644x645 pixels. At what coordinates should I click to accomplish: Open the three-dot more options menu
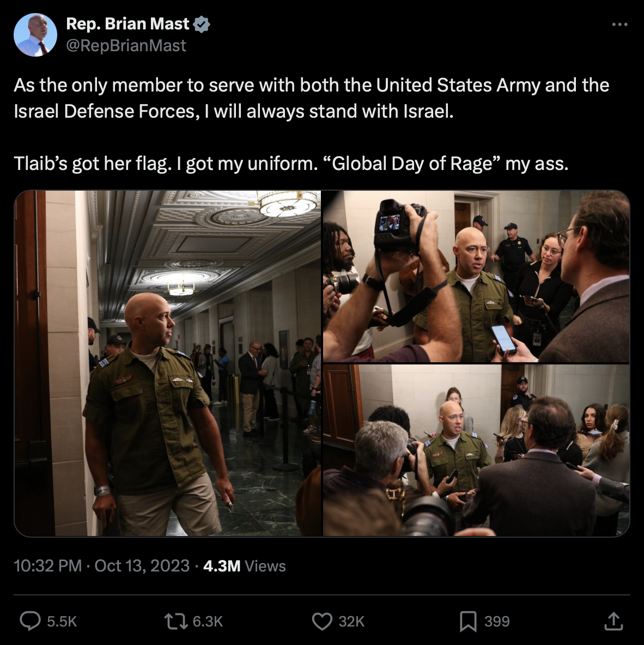(x=619, y=25)
